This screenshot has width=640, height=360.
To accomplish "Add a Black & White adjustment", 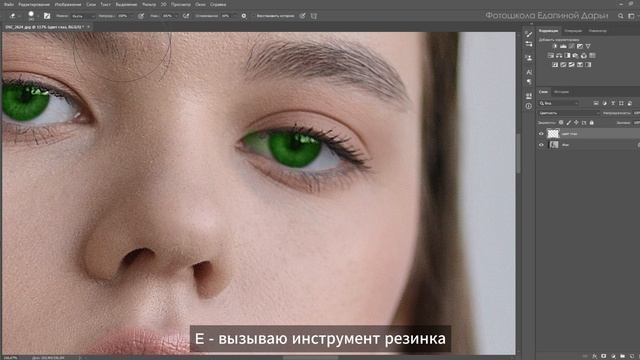I will tap(567, 56).
